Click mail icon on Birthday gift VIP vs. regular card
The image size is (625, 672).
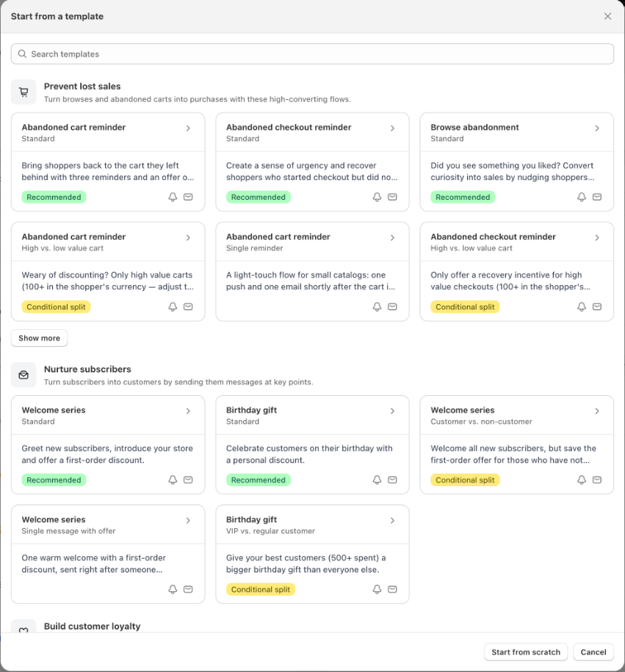pyautogui.click(x=393, y=589)
